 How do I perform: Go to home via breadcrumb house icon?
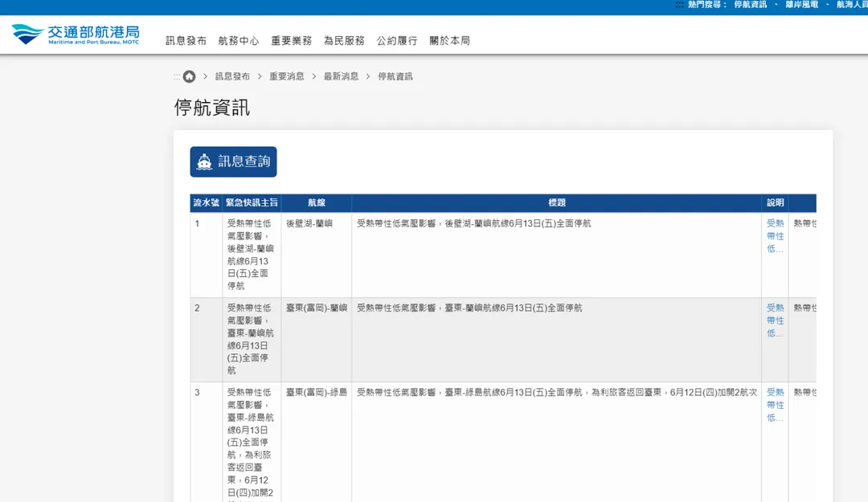[190, 76]
